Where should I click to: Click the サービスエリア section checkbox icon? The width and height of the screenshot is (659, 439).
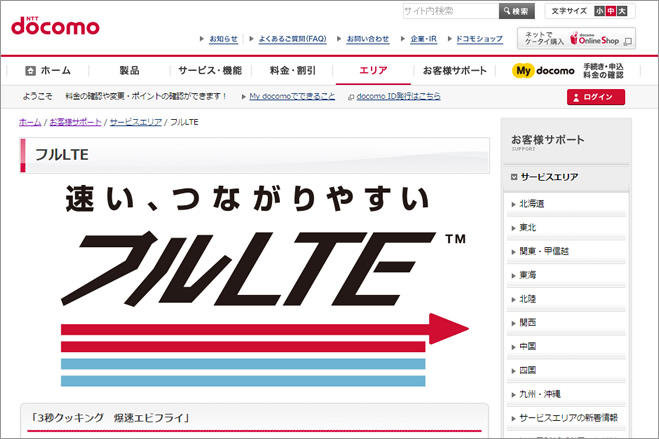514,177
